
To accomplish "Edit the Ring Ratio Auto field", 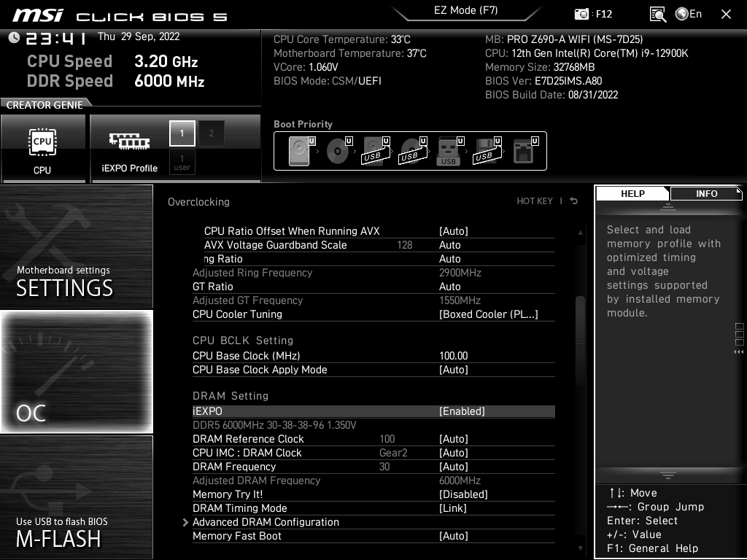I will coord(449,259).
